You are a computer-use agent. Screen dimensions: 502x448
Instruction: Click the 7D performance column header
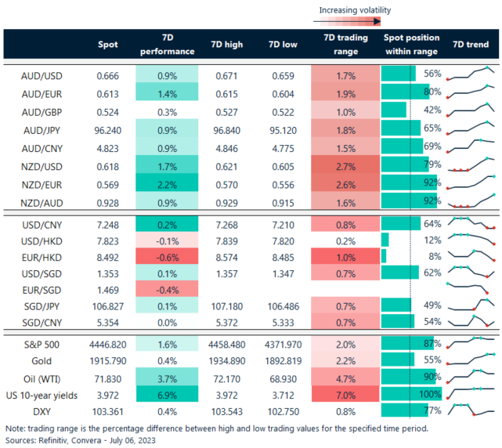(x=166, y=45)
